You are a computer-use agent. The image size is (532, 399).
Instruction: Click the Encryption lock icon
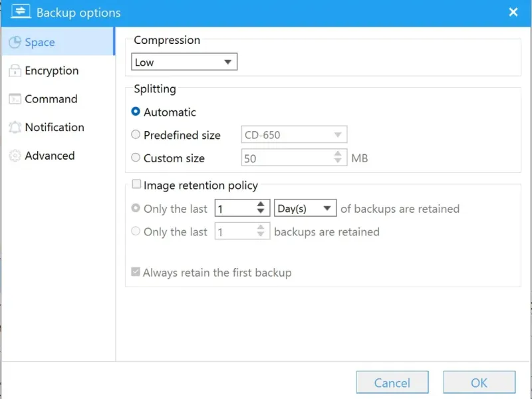point(14,71)
